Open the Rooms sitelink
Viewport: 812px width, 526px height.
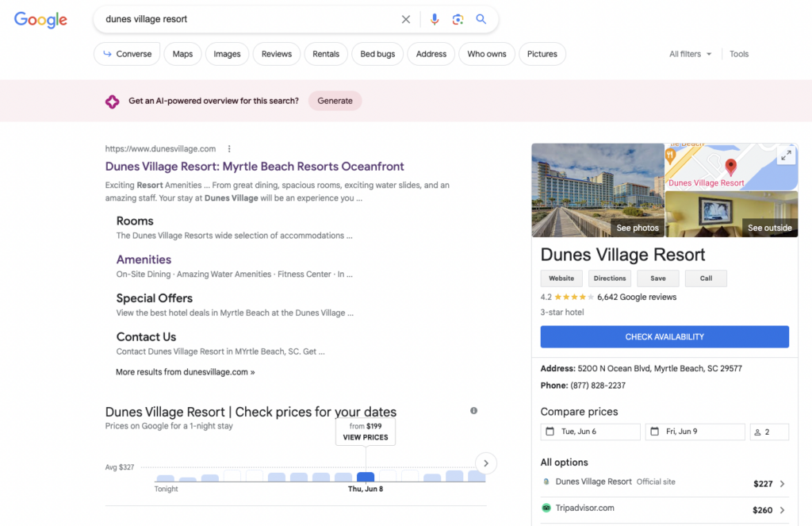(x=135, y=221)
